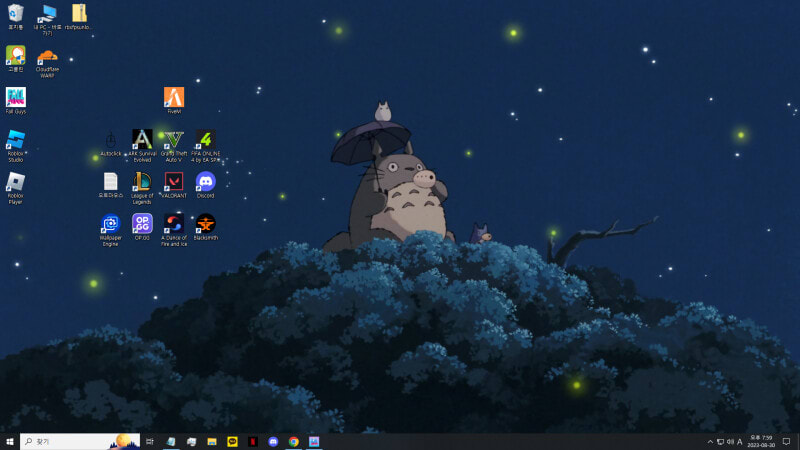The width and height of the screenshot is (800, 450).
Task: Select the VALORANT desktop icon
Action: click(174, 185)
